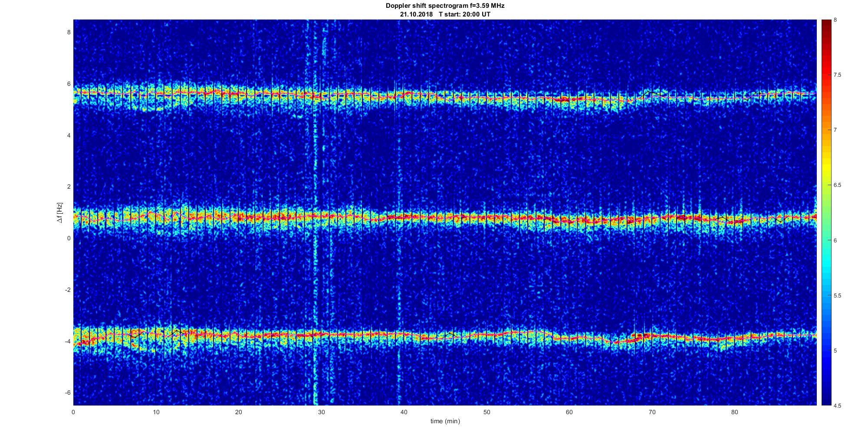This screenshot has height=435, width=868.
Task: Click the title "Doppler shift spectrogram f=3.59 MHz"
Action: coord(445,6)
